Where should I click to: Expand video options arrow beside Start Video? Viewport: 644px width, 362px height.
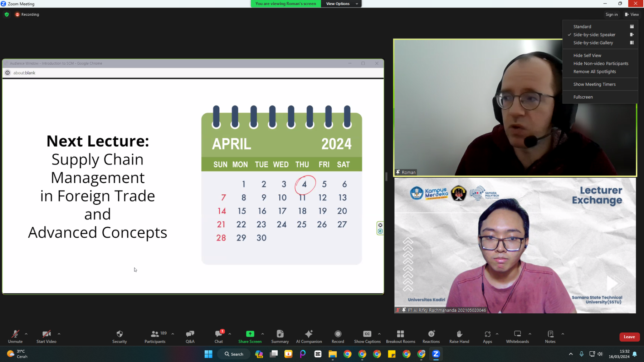[59, 334]
